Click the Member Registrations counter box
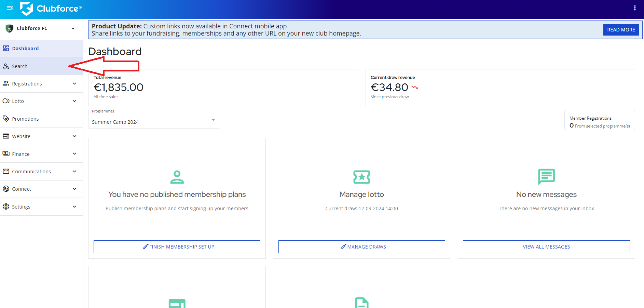 pyautogui.click(x=600, y=120)
